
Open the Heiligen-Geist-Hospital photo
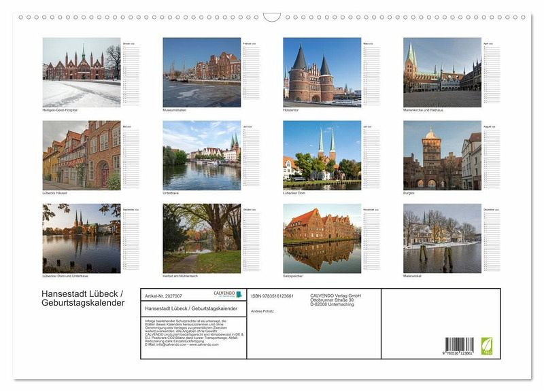pyautogui.click(x=82, y=72)
